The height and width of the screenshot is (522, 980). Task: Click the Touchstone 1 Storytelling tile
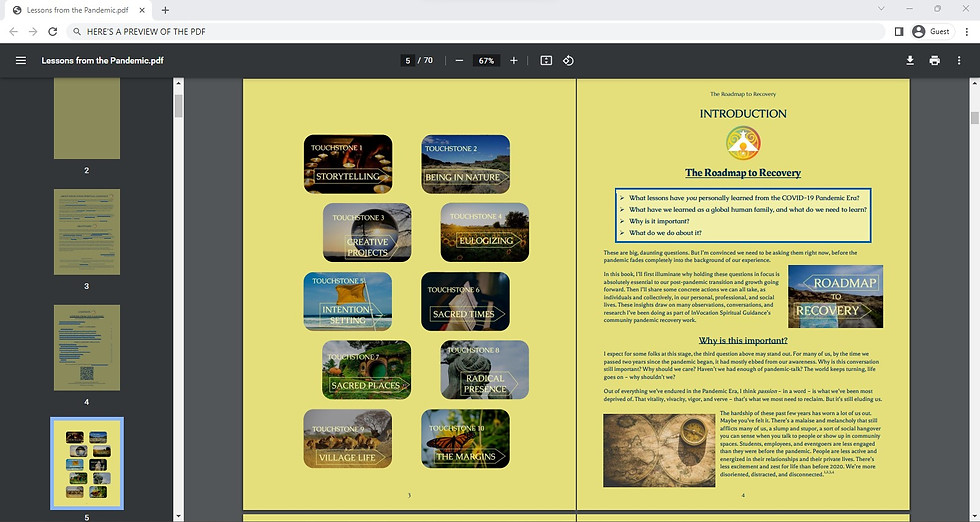coord(348,164)
